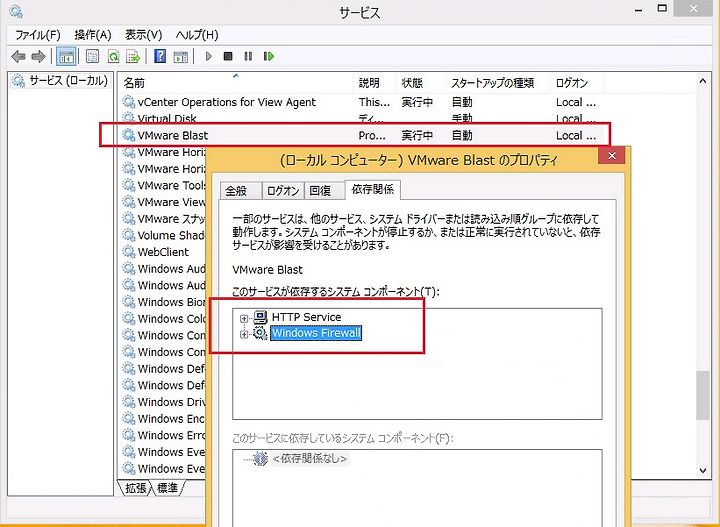Click the Services app icon in title bar
This screenshot has height=527, width=720.
pyautogui.click(x=16, y=11)
